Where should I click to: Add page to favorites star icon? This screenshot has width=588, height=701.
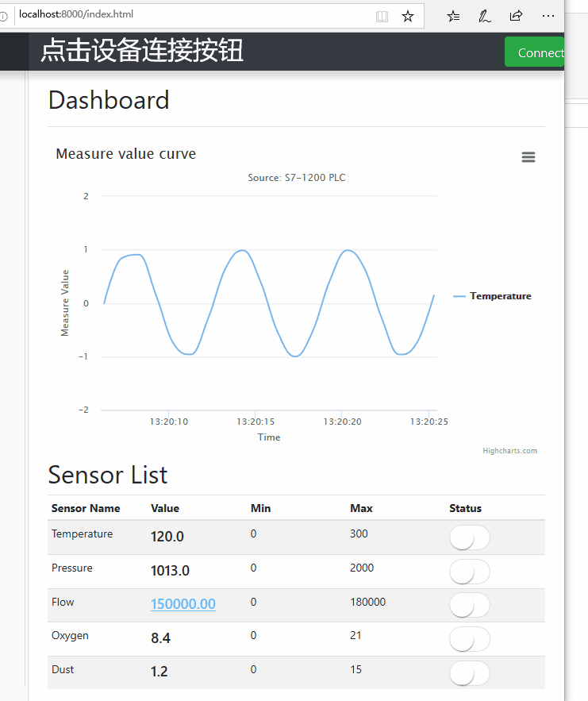tap(408, 17)
